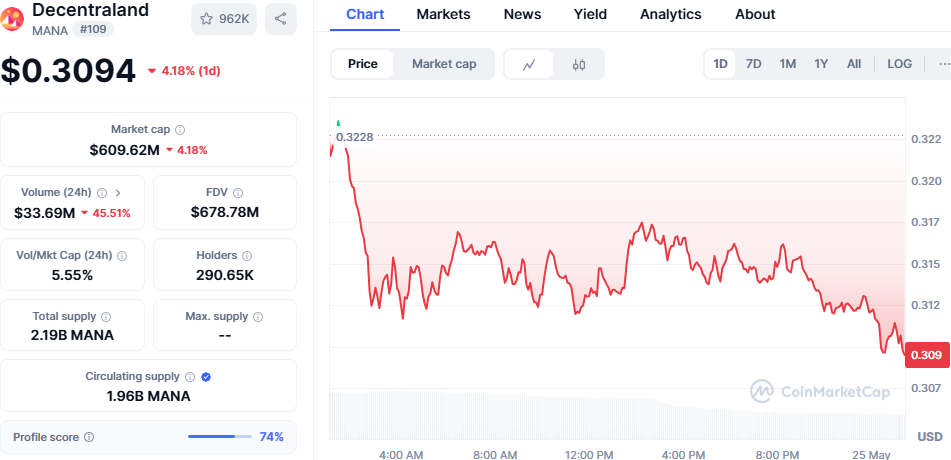The image size is (951, 460).
Task: Click the 5.55% Vol/Mkt Cap value
Action: (72, 276)
